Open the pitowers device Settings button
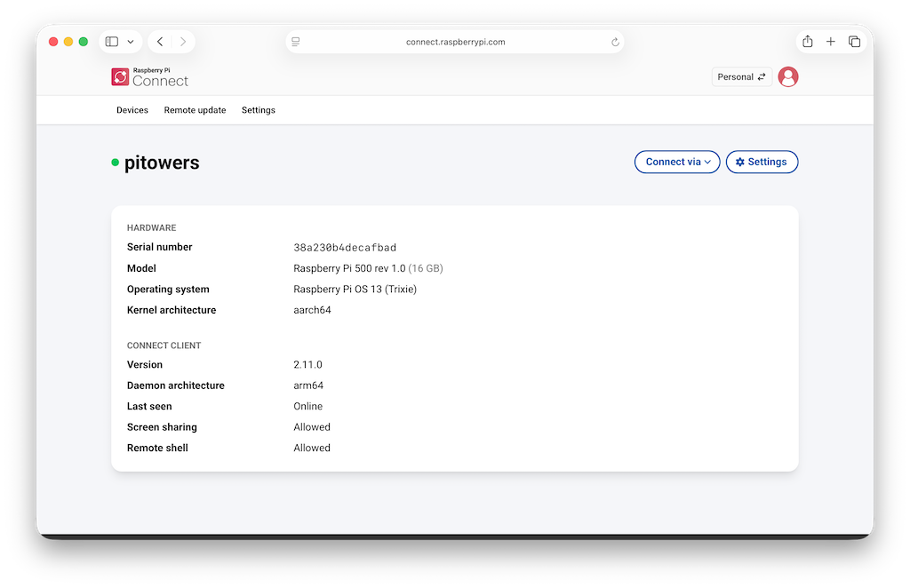910x588 pixels. 762,162
